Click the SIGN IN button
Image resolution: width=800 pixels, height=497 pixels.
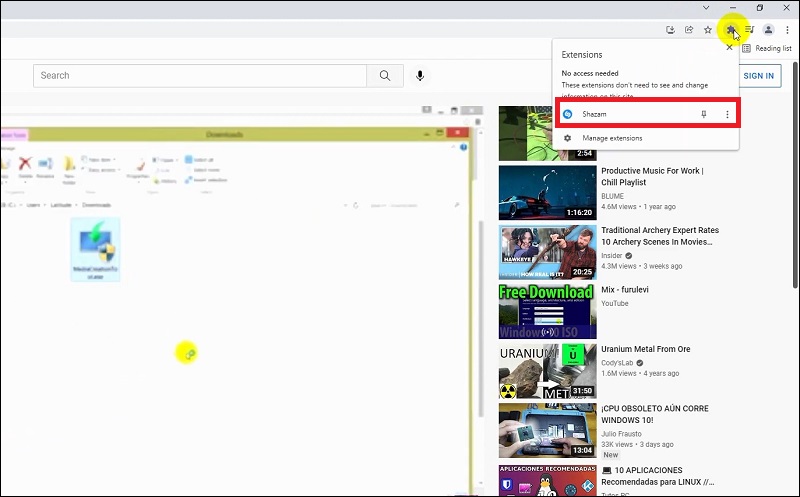click(758, 76)
